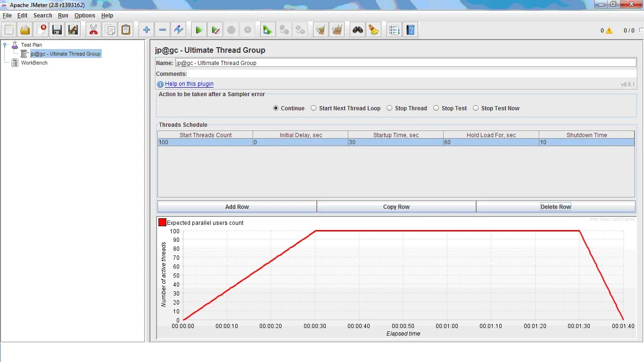Save the test plan with floppy icon
The image size is (644, 362).
[57, 30]
